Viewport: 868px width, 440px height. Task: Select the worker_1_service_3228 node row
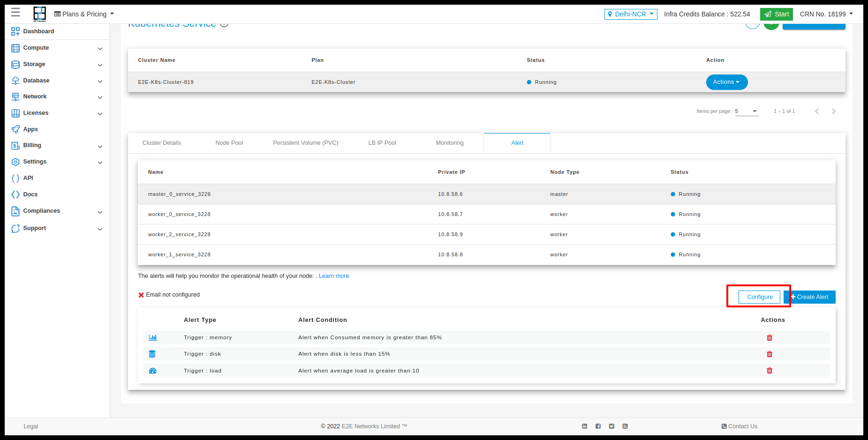tap(487, 254)
